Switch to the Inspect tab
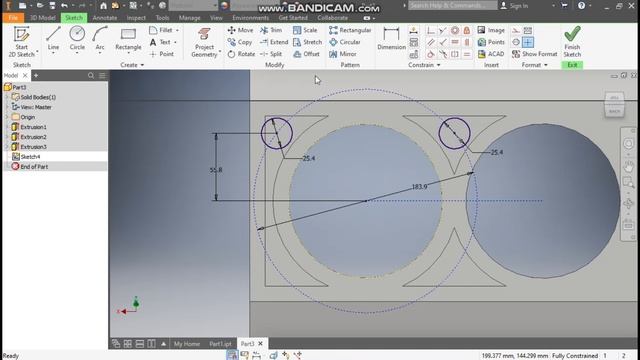640x360 pixels. [136, 18]
